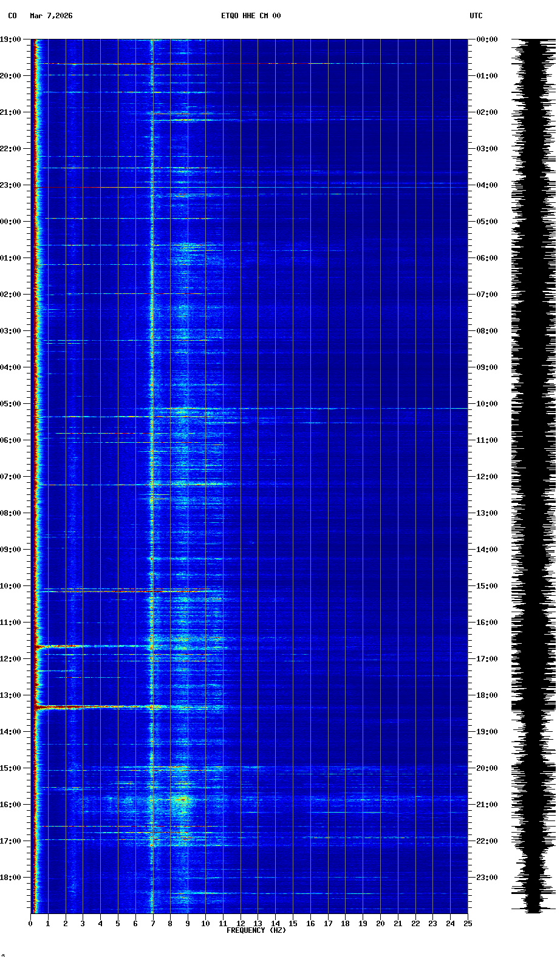This screenshot has width=560, height=962.
Task: Click the 10 Hz frequency tick label
Action: pos(205,924)
